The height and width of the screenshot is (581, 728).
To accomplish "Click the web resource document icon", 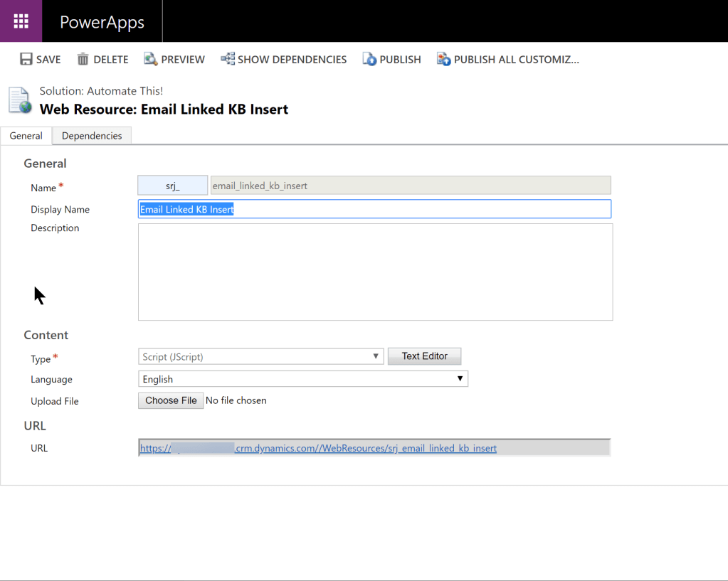I will click(20, 100).
